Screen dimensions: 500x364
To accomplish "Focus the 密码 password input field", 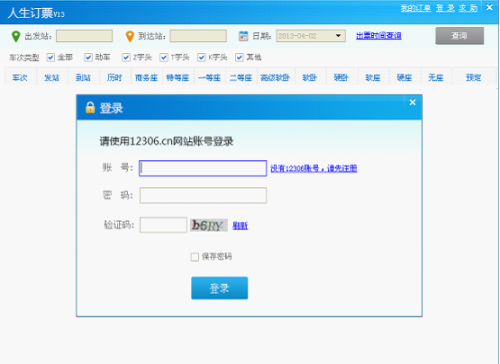I will pyautogui.click(x=203, y=195).
